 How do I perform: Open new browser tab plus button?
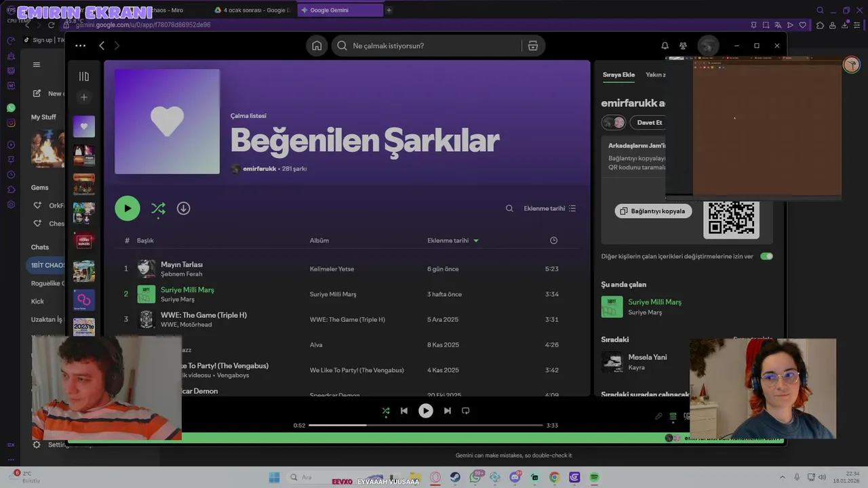tap(389, 10)
